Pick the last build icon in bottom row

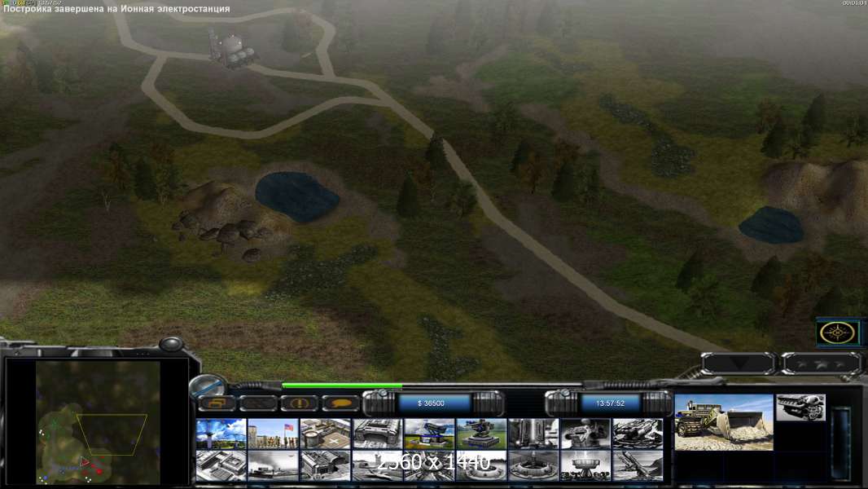point(638,465)
